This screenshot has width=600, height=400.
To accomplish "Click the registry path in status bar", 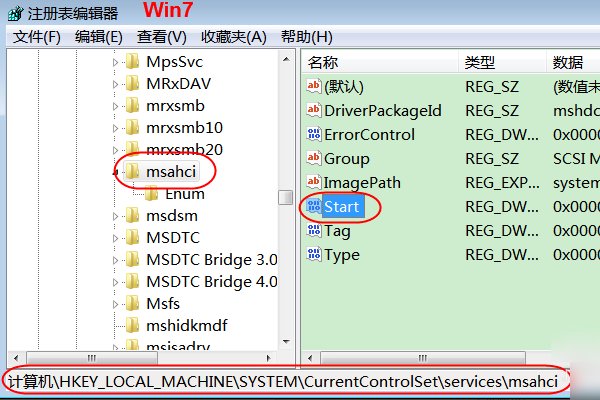I will [283, 382].
